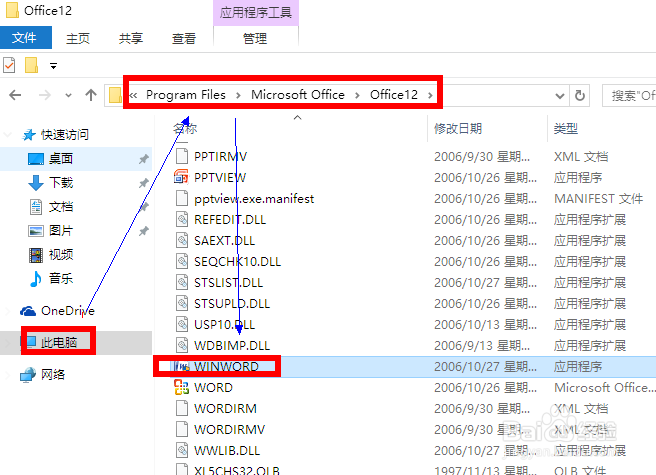Select 网络 in the navigation pane
Screen dimensions: 656x475
point(53,375)
